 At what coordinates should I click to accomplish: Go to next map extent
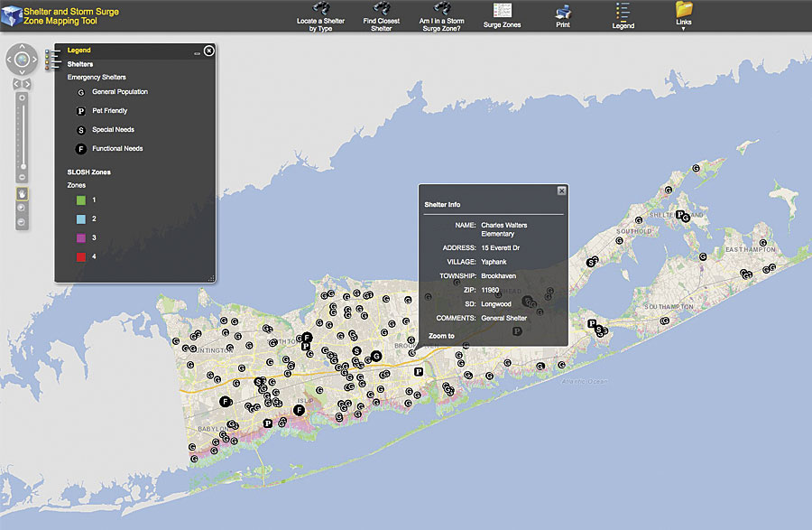coord(27,83)
